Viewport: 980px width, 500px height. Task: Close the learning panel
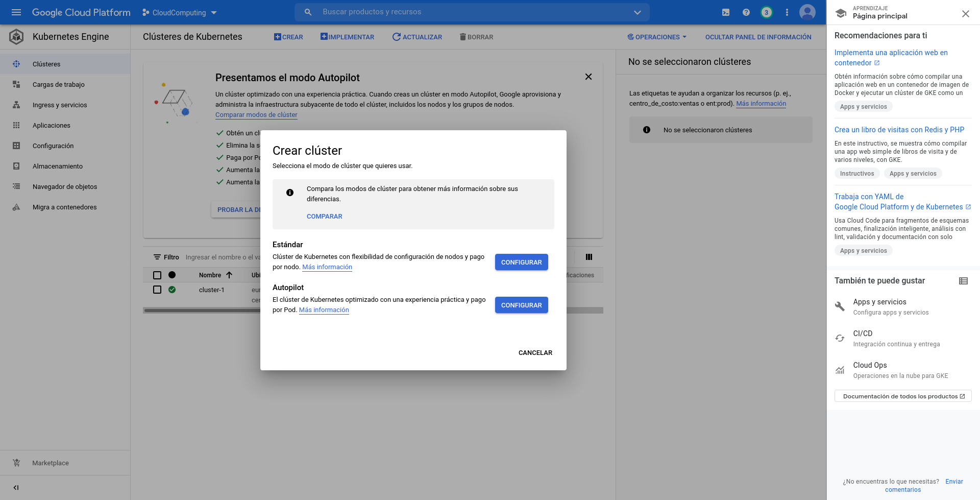tap(965, 14)
